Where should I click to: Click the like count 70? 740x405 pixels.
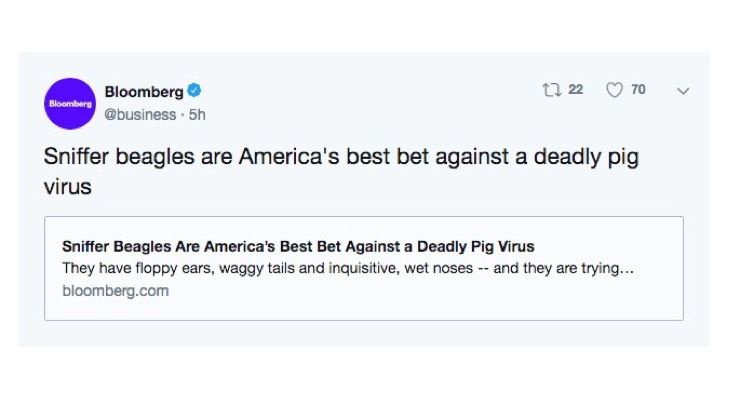click(638, 90)
